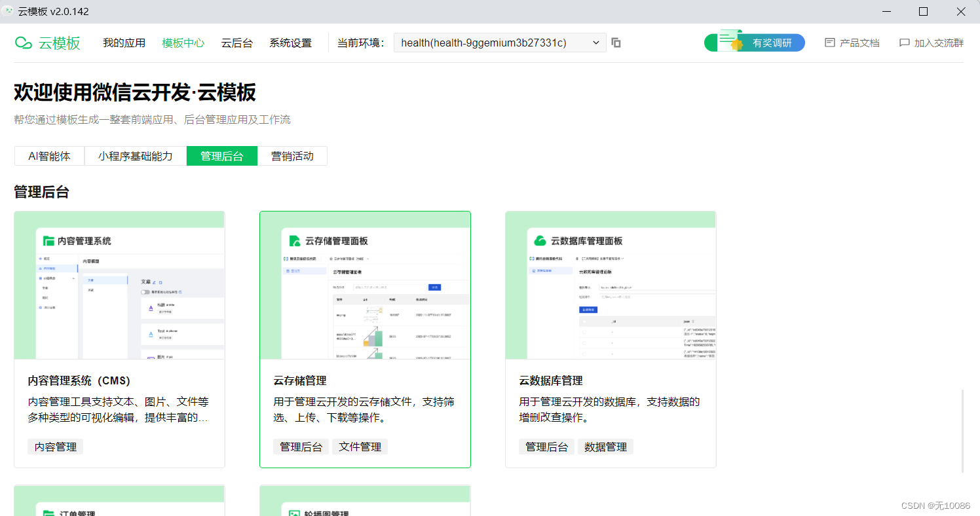
Task: Select the 管理后台 tab
Action: pyautogui.click(x=222, y=156)
